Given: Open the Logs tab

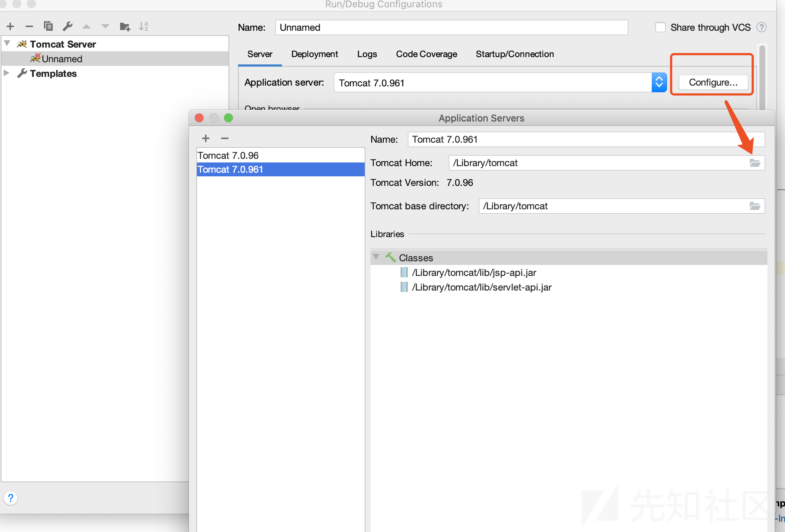Looking at the screenshot, I should pos(367,54).
